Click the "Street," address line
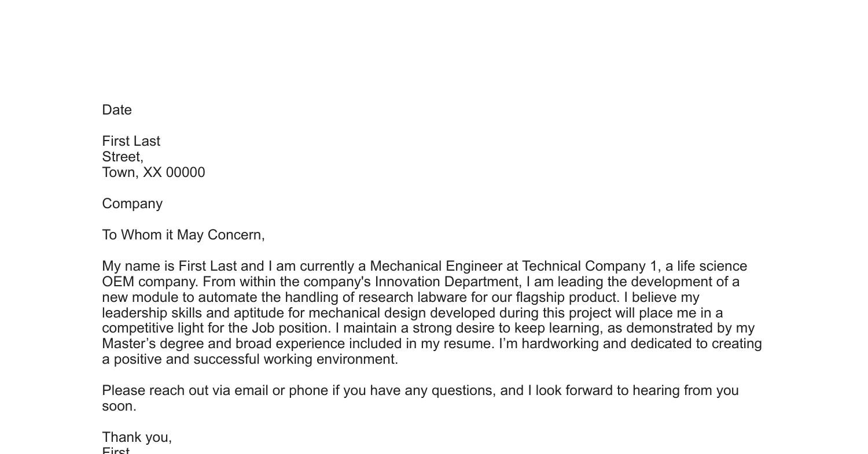The image size is (868, 454). 123,157
